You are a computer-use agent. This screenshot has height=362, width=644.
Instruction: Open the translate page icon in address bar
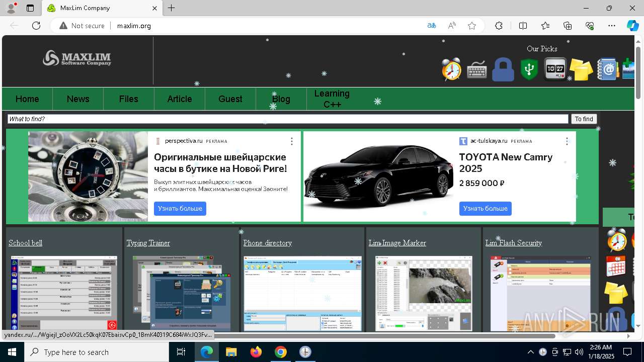431,26
